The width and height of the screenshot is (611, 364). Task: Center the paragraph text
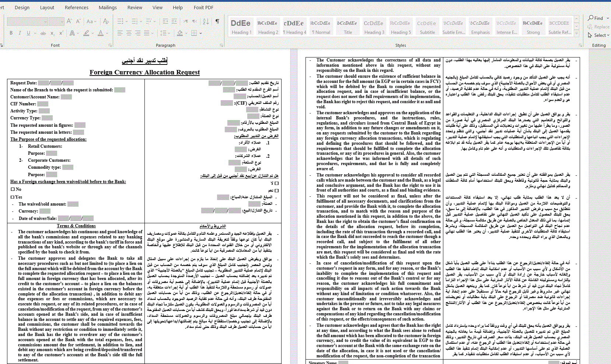(129, 33)
